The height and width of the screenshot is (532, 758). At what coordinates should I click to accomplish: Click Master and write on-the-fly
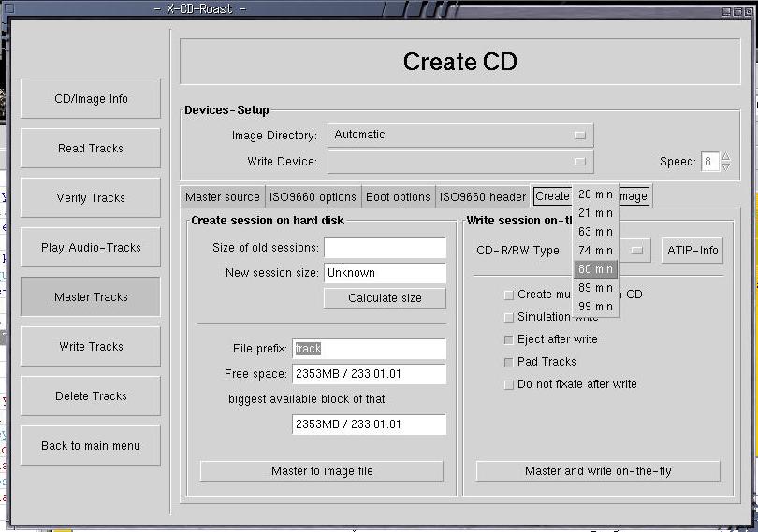point(598,471)
